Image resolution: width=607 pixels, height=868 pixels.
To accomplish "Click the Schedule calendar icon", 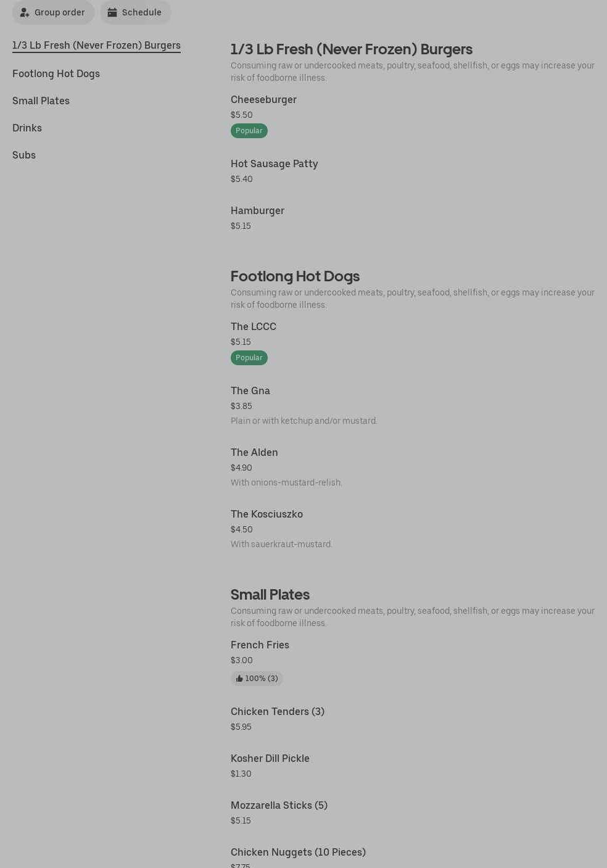I will tap(112, 12).
